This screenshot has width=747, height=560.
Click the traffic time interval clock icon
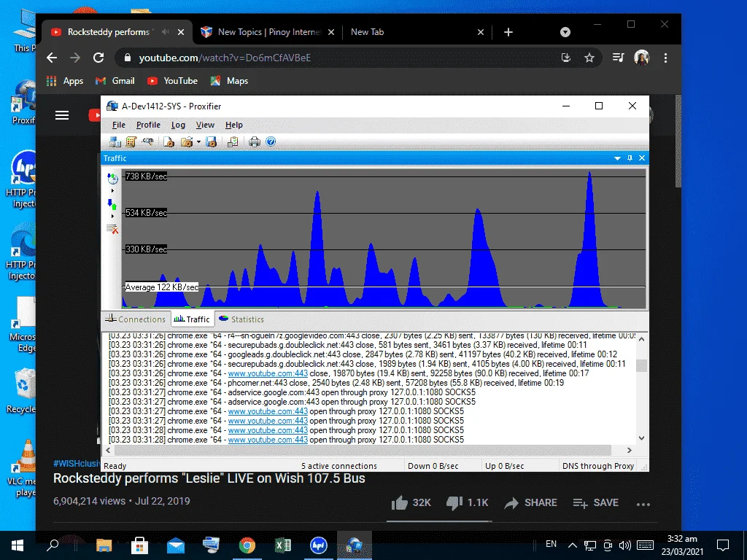pyautogui.click(x=113, y=179)
